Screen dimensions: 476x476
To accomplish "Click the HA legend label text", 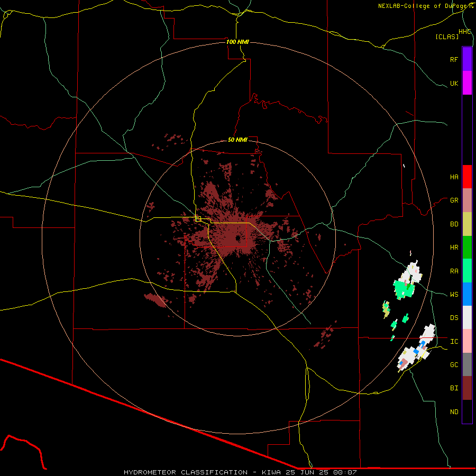I will pyautogui.click(x=454, y=177).
